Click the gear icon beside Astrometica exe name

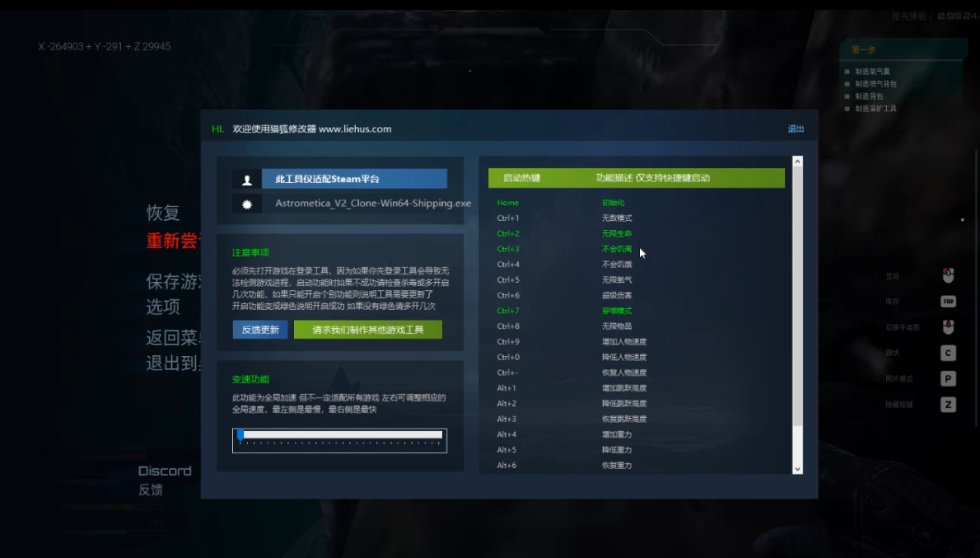click(x=247, y=204)
